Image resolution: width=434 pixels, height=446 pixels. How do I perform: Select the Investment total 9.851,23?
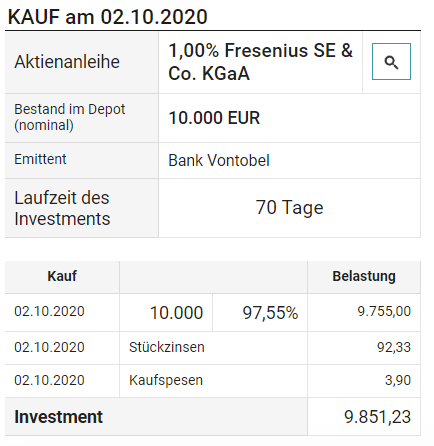point(377,417)
